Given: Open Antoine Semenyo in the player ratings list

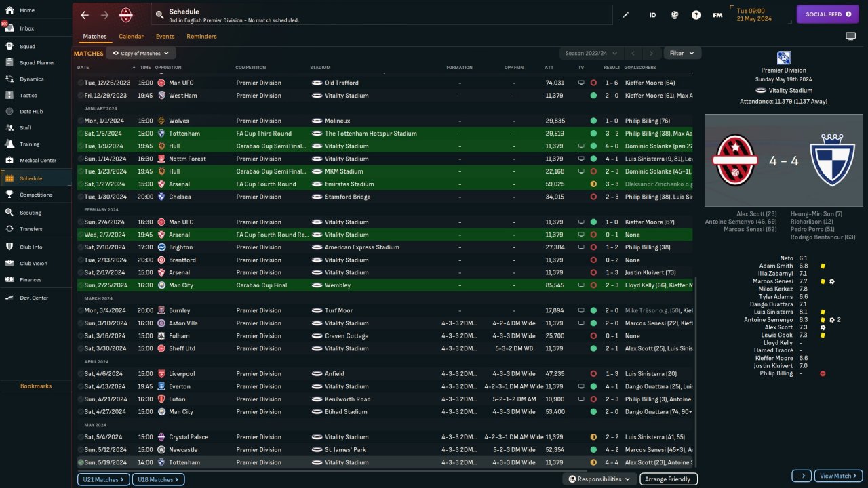Looking at the screenshot, I should (768, 320).
